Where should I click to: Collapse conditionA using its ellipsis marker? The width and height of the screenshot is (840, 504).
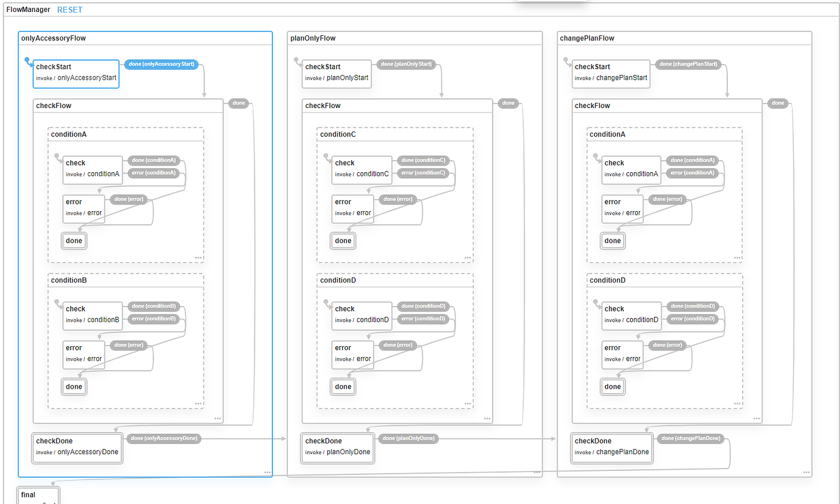pyautogui.click(x=198, y=257)
